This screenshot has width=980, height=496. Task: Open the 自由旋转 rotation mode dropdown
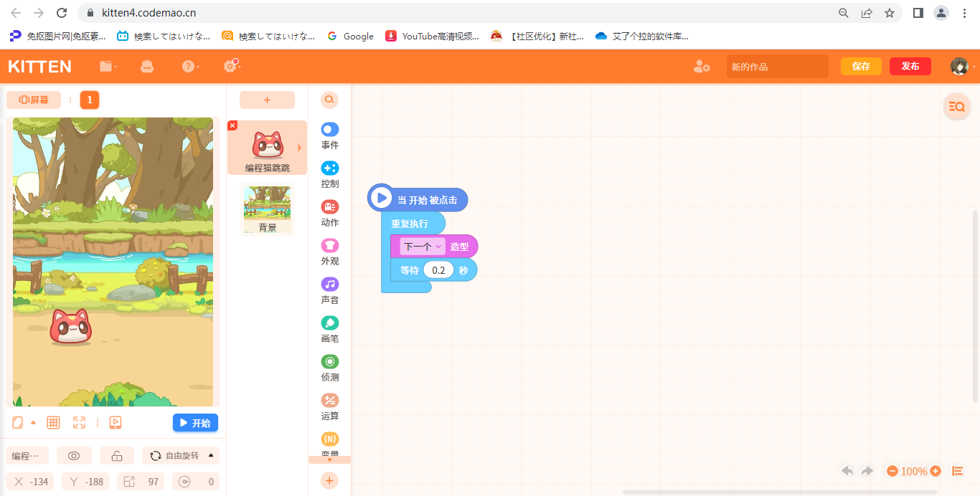(x=181, y=456)
